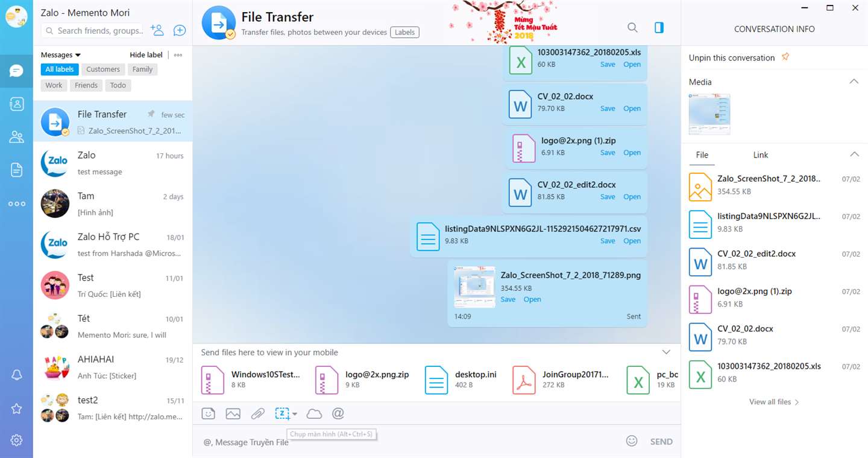Click the JoinGroup2017 PDF suggested file
This screenshot has height=458, width=868.
pos(561,380)
